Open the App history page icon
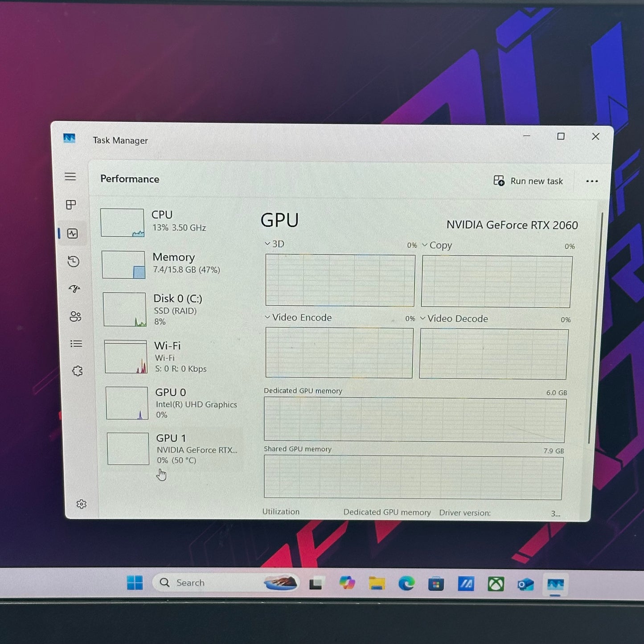The height and width of the screenshot is (644, 644). pos(74,261)
